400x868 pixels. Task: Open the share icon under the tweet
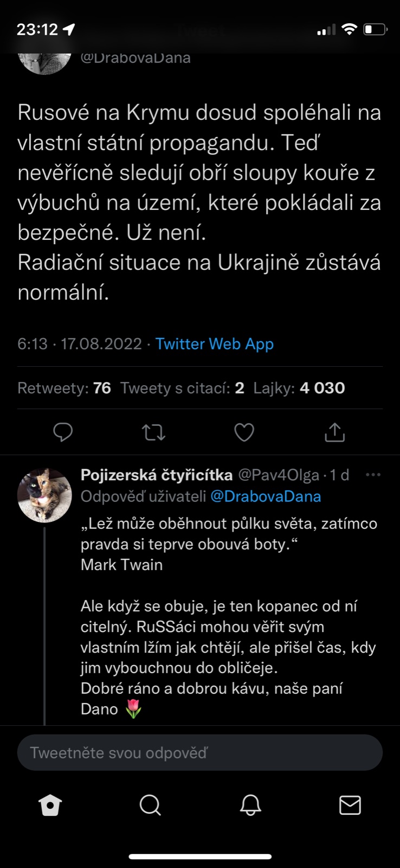334,432
